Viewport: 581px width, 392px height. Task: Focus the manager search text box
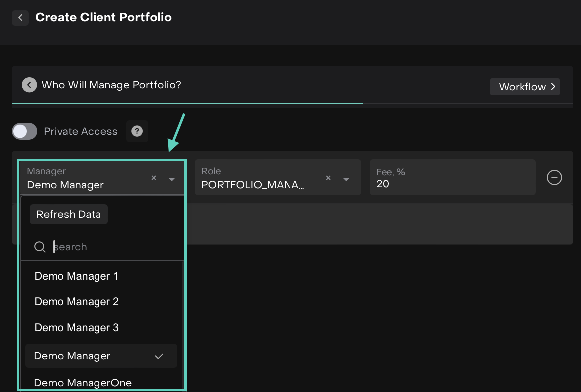114,247
